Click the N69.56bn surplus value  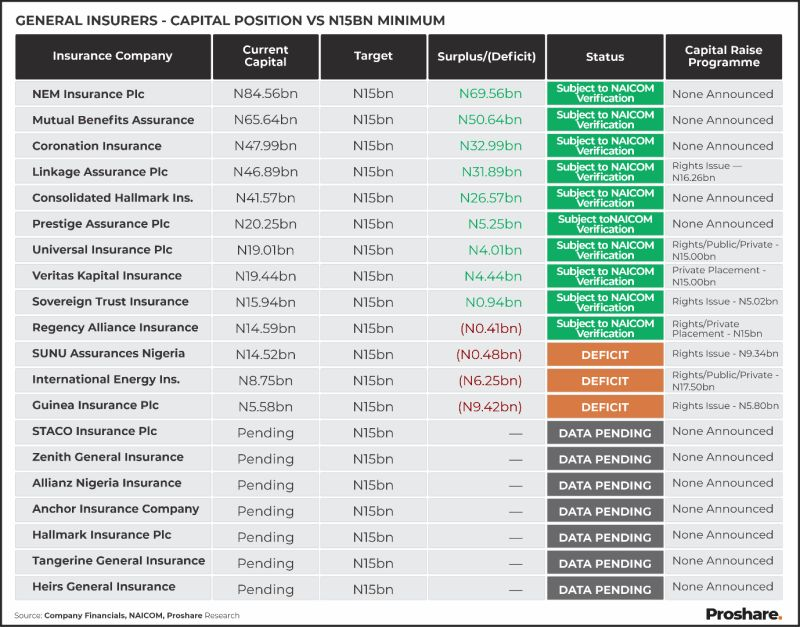click(x=492, y=94)
